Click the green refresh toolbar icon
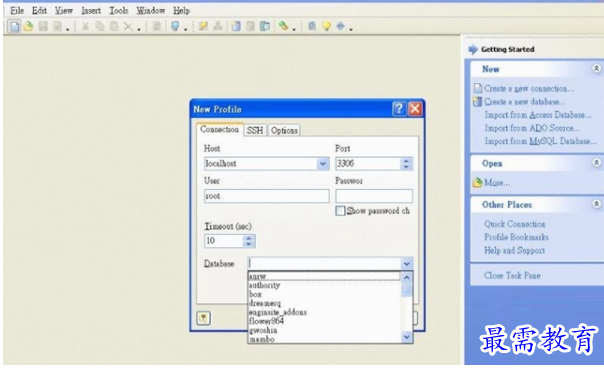 coord(284,26)
